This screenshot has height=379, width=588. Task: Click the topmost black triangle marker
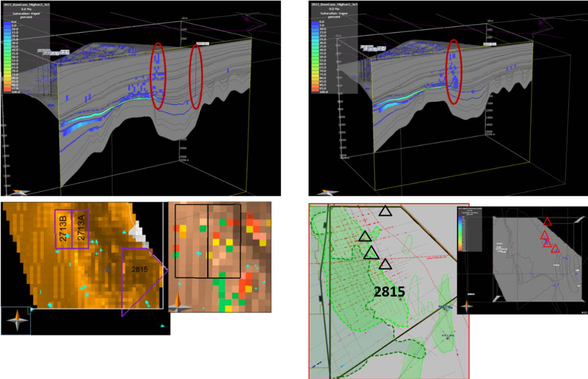pos(386,211)
